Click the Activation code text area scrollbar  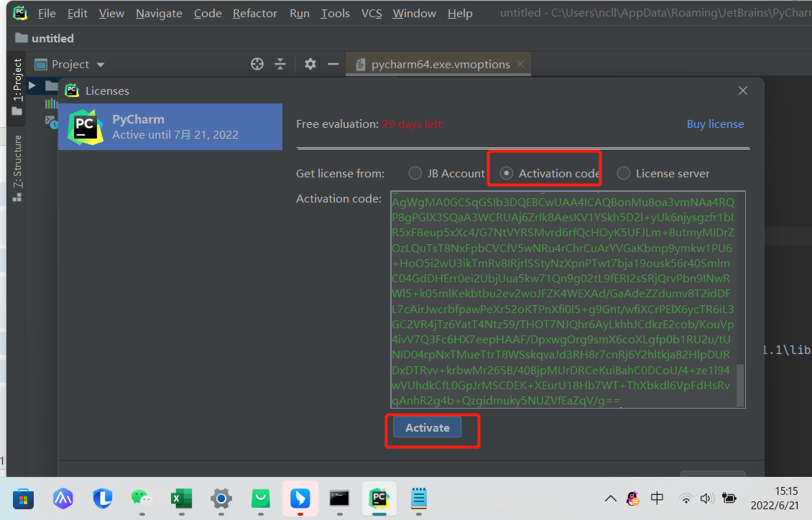tap(741, 385)
